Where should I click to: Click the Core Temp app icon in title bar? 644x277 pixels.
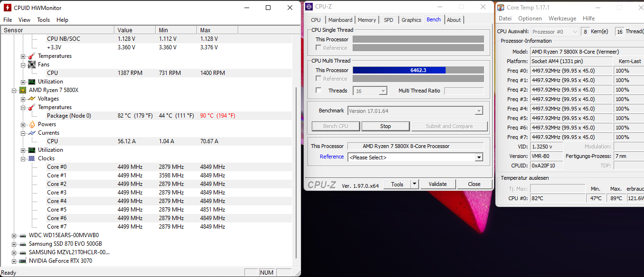[501, 8]
